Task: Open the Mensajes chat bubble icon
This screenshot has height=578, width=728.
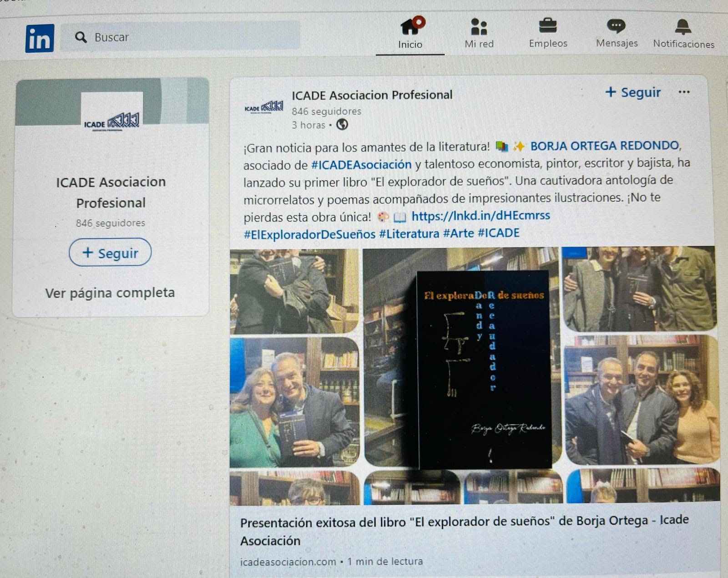Action: pyautogui.click(x=617, y=26)
